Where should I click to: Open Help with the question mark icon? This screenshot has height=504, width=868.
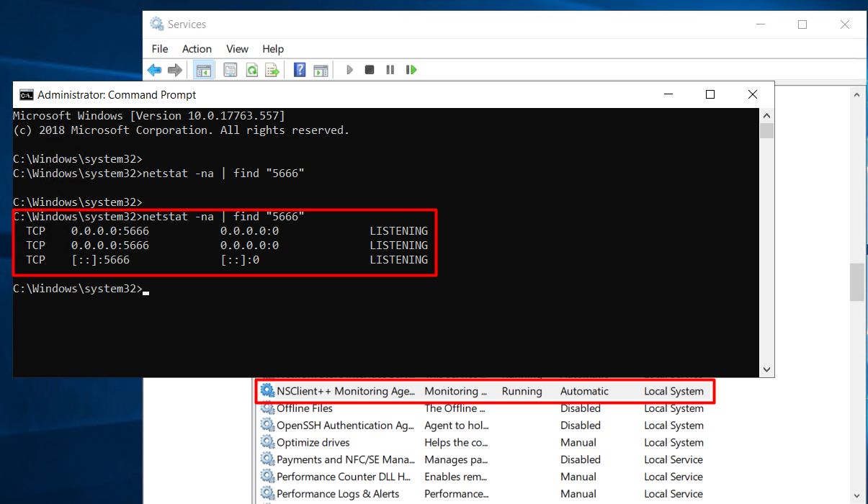[x=300, y=70]
